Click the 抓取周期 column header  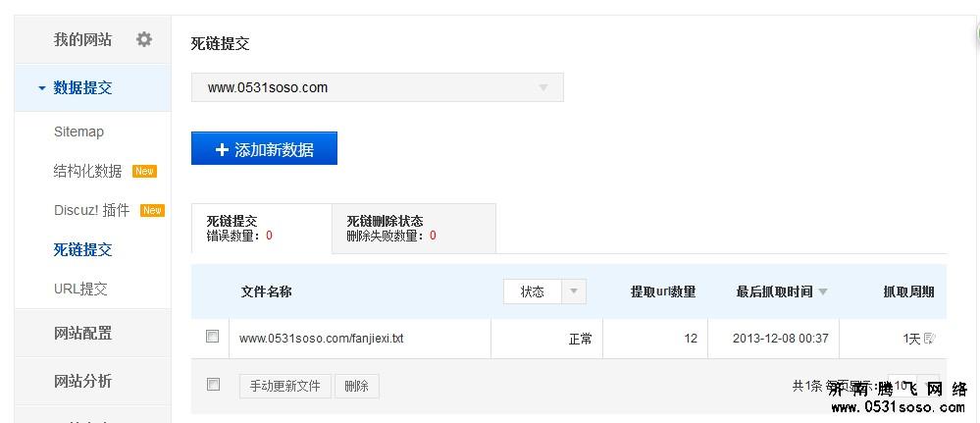point(908,291)
